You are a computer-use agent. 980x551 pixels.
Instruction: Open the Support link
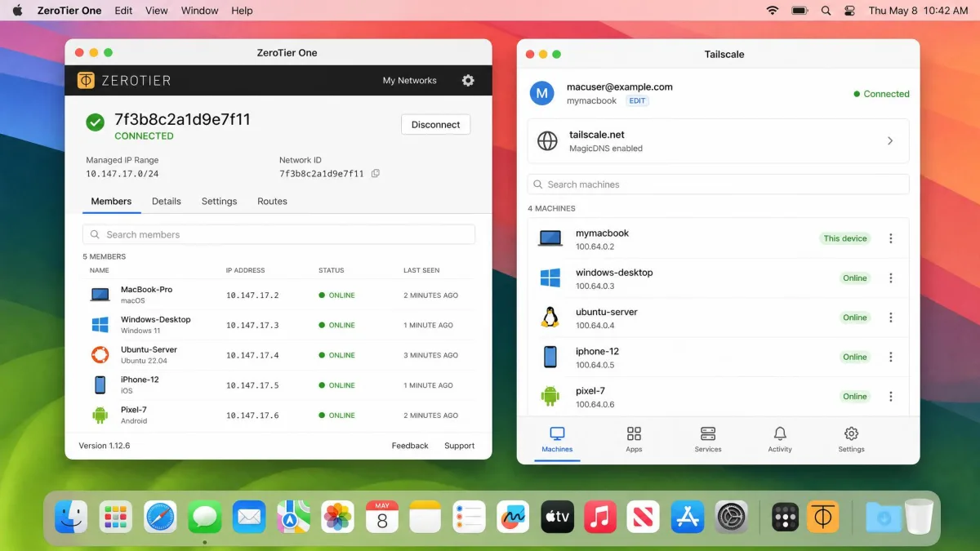pos(459,446)
